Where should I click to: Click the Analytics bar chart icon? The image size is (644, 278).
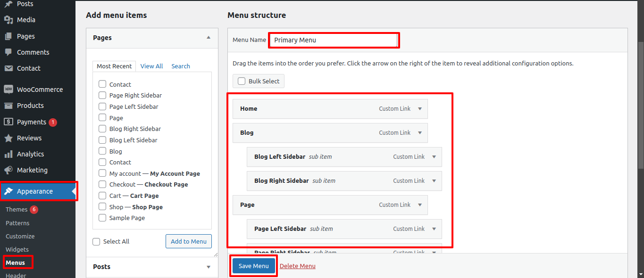8,154
